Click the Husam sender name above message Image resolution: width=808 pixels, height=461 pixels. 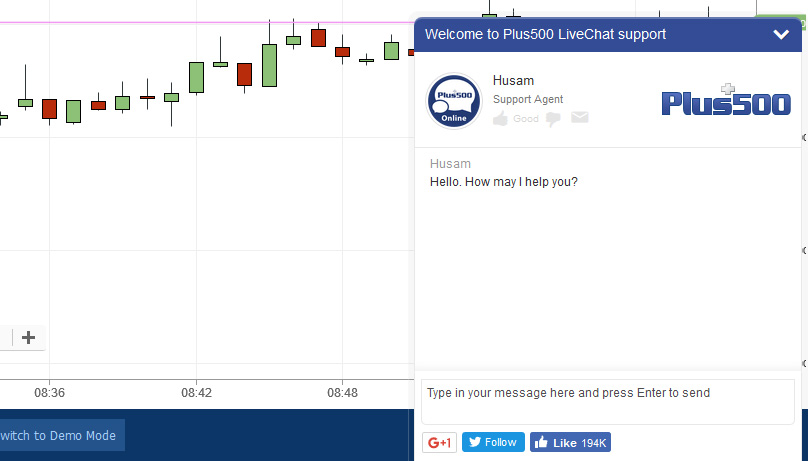pos(450,164)
